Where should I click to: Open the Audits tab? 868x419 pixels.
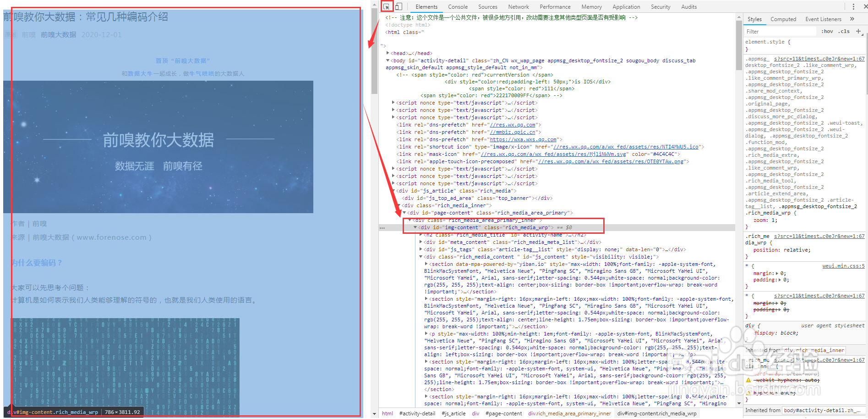(688, 7)
